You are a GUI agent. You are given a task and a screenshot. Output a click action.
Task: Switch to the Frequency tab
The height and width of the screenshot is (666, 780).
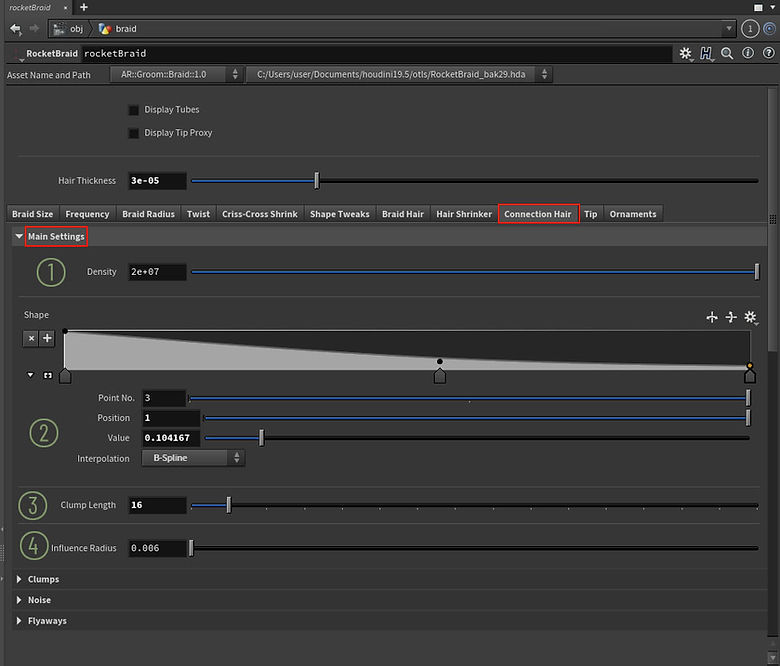pyautogui.click(x=87, y=214)
